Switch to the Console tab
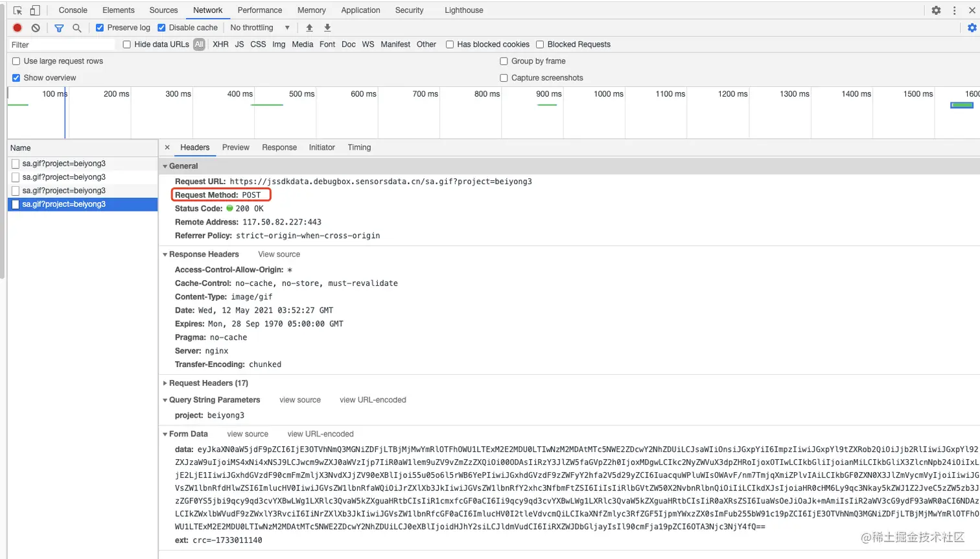The image size is (980, 559). tap(73, 10)
